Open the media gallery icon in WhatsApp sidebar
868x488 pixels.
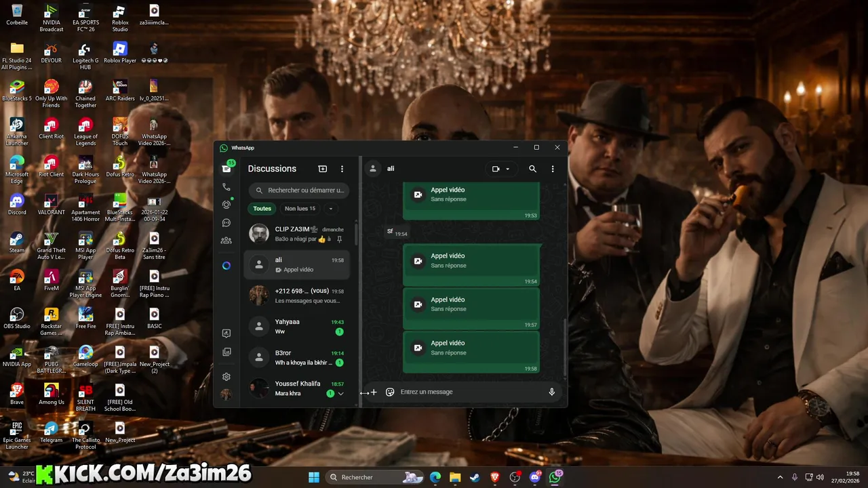(226, 352)
